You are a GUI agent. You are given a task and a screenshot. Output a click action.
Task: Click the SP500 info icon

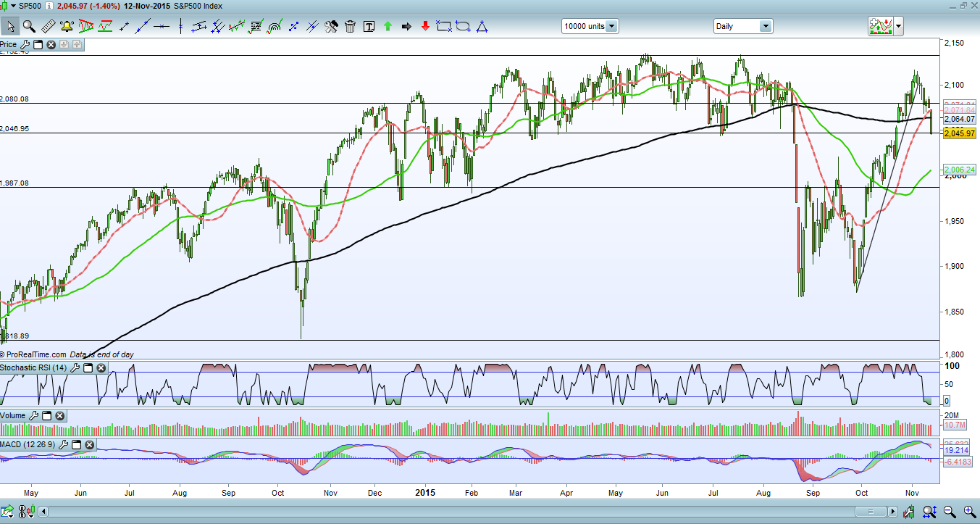click(x=49, y=6)
